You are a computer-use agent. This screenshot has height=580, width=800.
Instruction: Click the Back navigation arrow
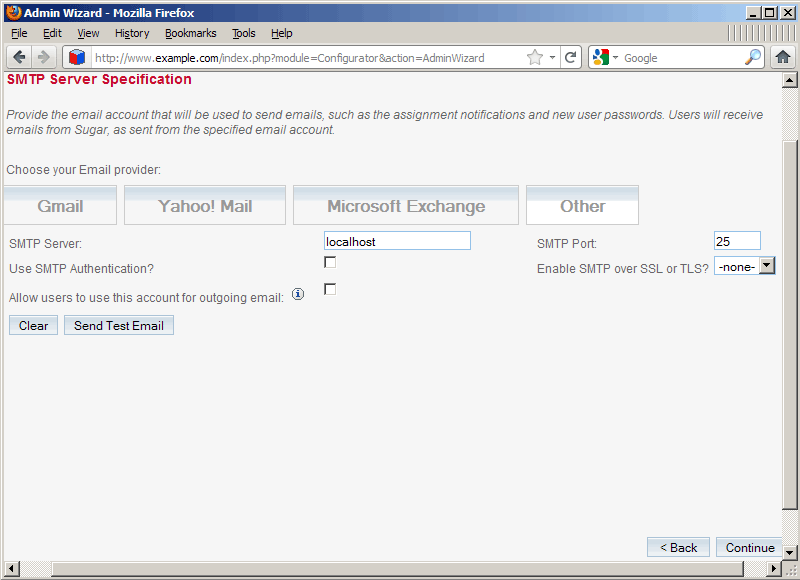[x=19, y=57]
